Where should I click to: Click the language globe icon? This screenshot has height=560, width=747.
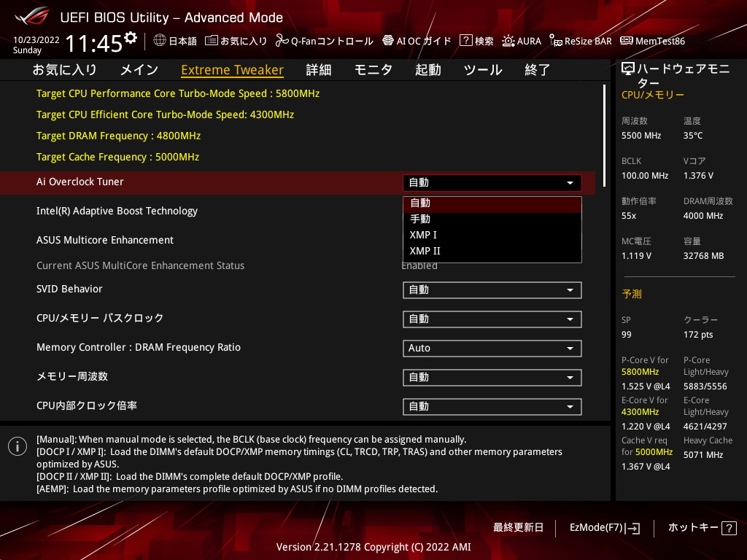(x=160, y=41)
